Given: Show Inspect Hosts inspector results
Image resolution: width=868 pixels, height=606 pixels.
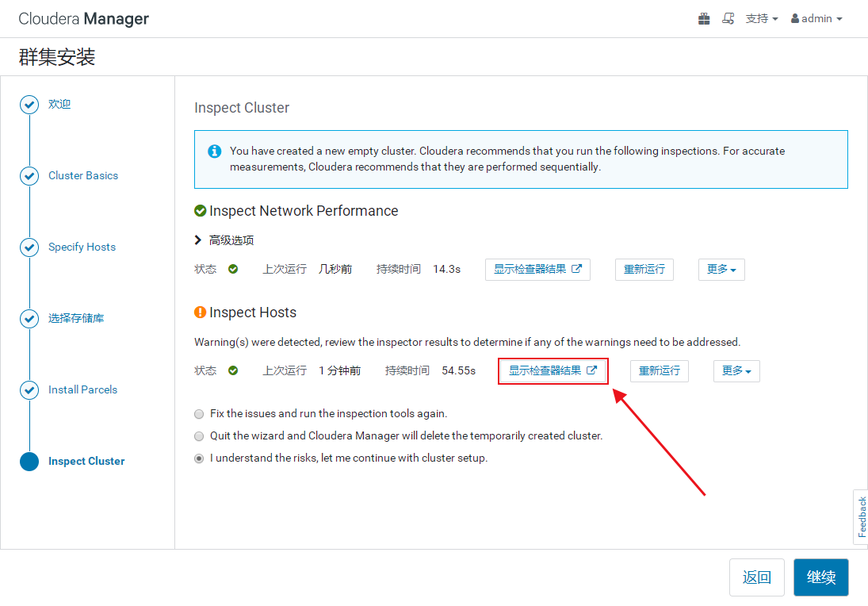Looking at the screenshot, I should pos(553,371).
